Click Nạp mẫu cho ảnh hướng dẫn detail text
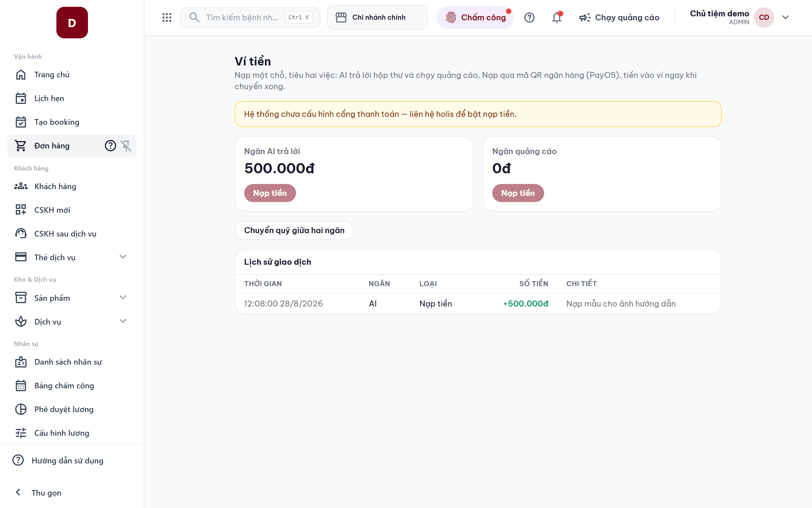Screen dimensions: 812x508 621,303
